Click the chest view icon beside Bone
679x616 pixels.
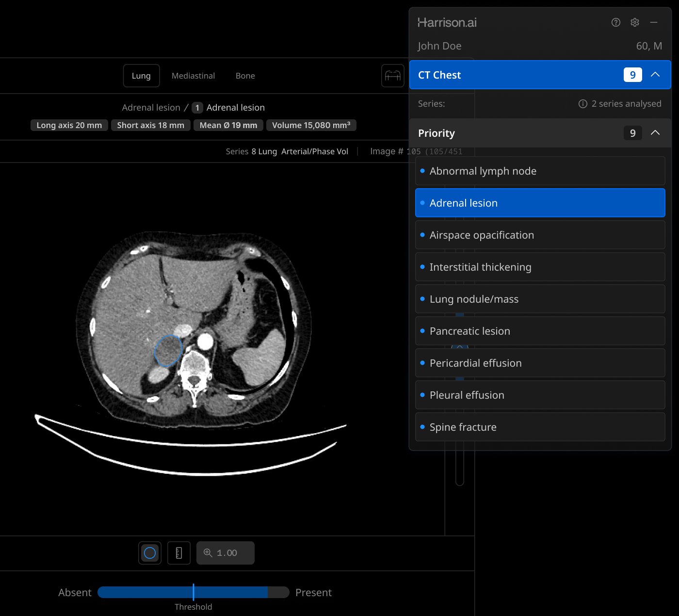click(x=392, y=76)
